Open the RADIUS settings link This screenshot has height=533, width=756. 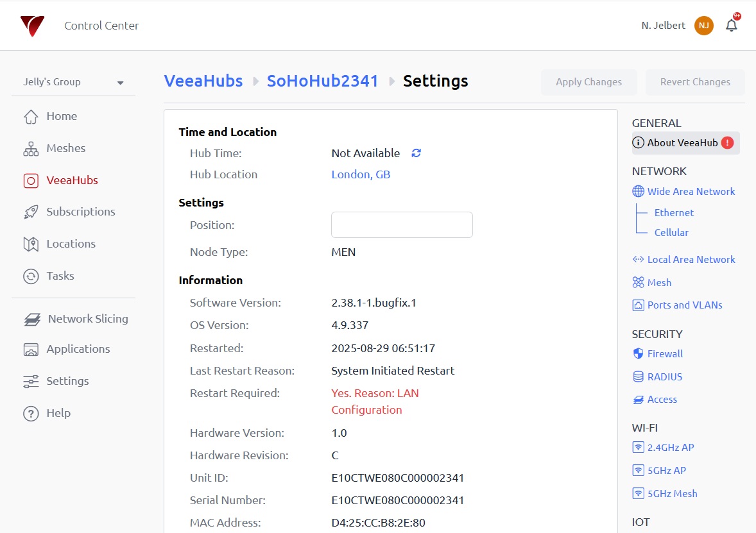(x=664, y=377)
